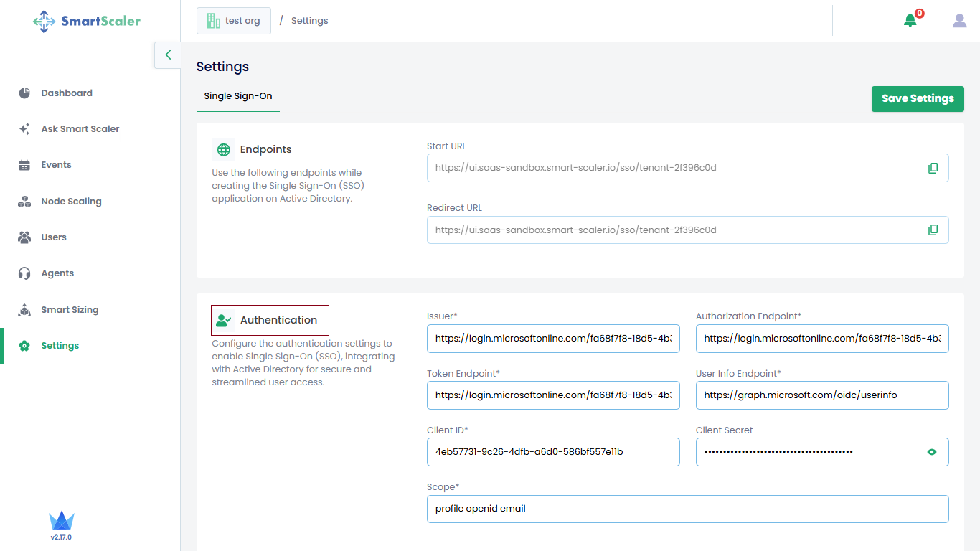The height and width of the screenshot is (551, 980).
Task: Navigate to Users page
Action: click(54, 237)
